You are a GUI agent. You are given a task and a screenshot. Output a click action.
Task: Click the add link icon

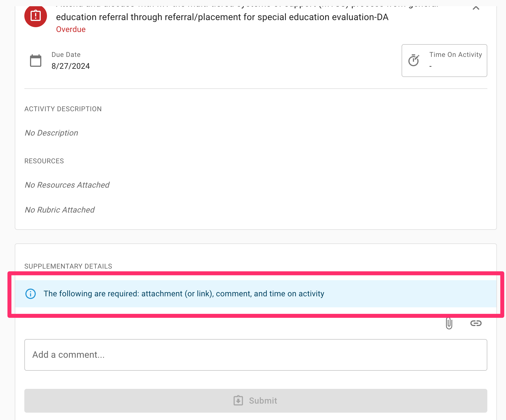tap(476, 323)
